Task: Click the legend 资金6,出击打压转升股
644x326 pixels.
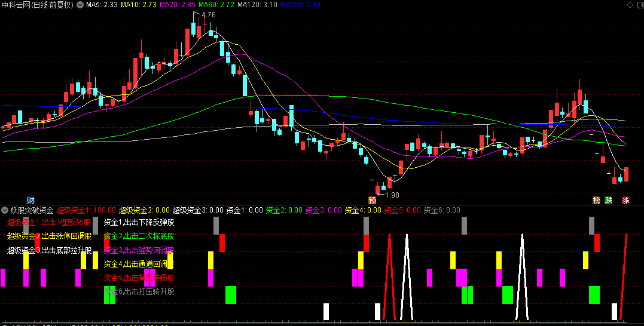Action: pyautogui.click(x=139, y=291)
